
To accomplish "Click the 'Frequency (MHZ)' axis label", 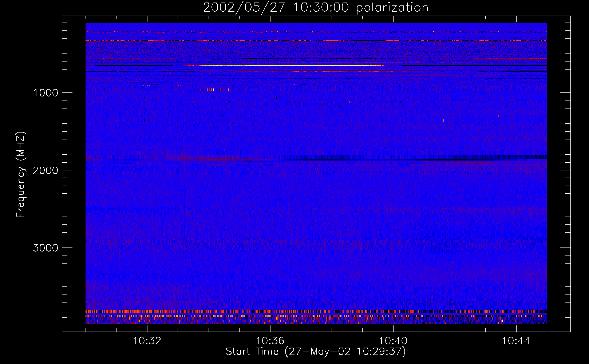I will pyautogui.click(x=21, y=175).
